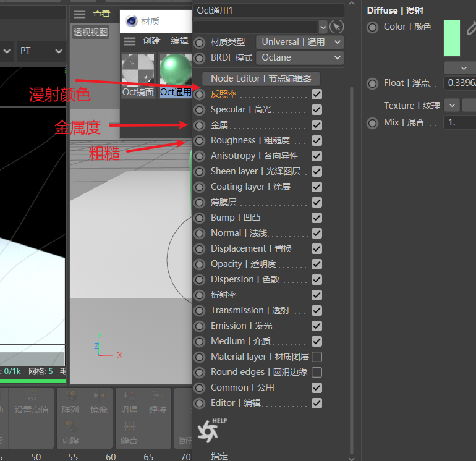
Task: Select the Transmission 透射 channel
Action: (x=250, y=310)
